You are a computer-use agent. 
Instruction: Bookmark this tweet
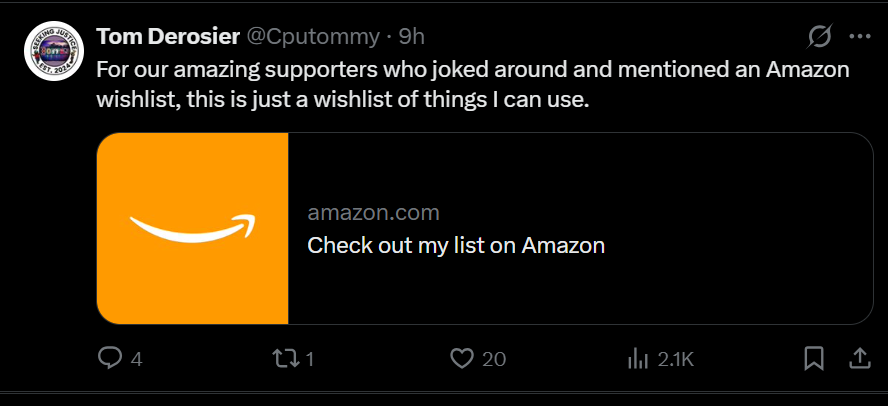(814, 358)
